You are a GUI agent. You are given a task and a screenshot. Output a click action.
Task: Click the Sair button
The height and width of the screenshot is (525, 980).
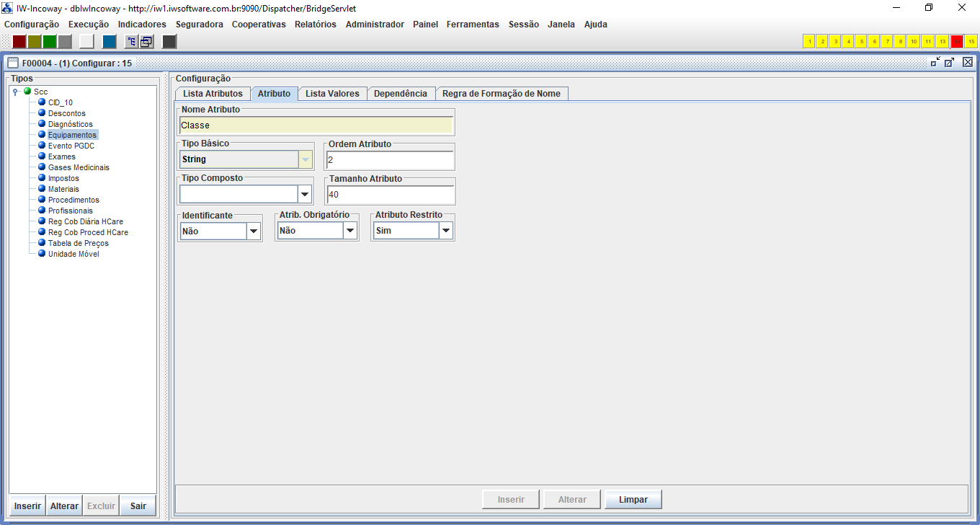click(x=138, y=506)
